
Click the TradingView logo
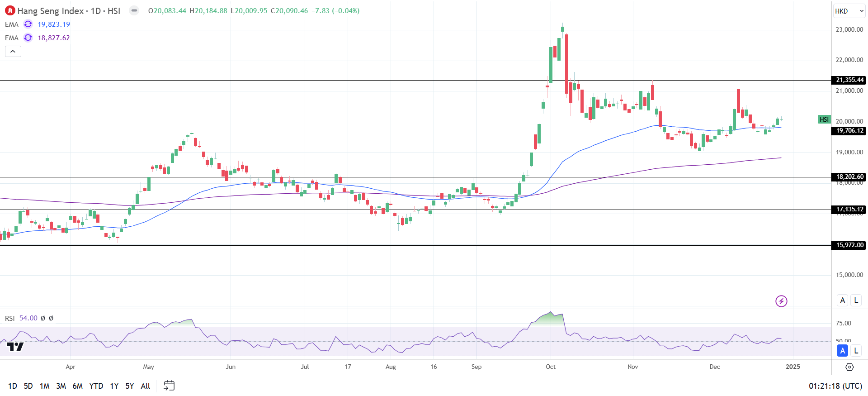tap(15, 347)
